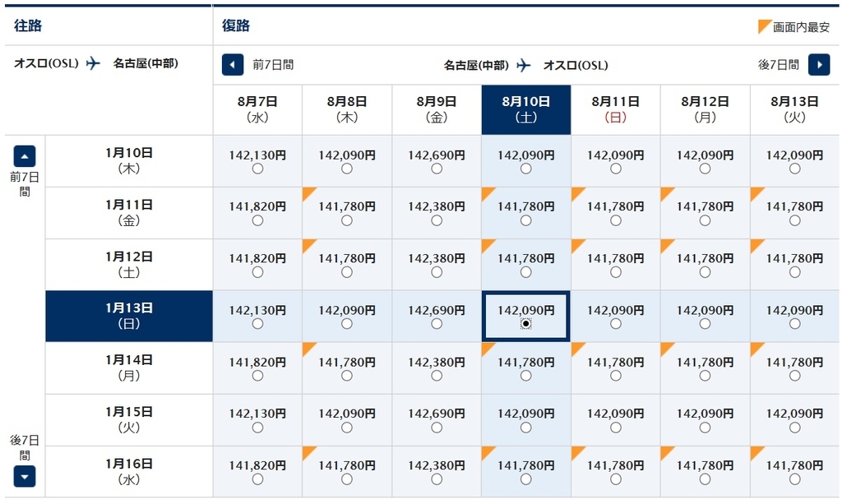This screenshot has height=504, width=842.
Task: Choose Jan 11 outbound with Aug 13 return
Action: click(x=795, y=220)
